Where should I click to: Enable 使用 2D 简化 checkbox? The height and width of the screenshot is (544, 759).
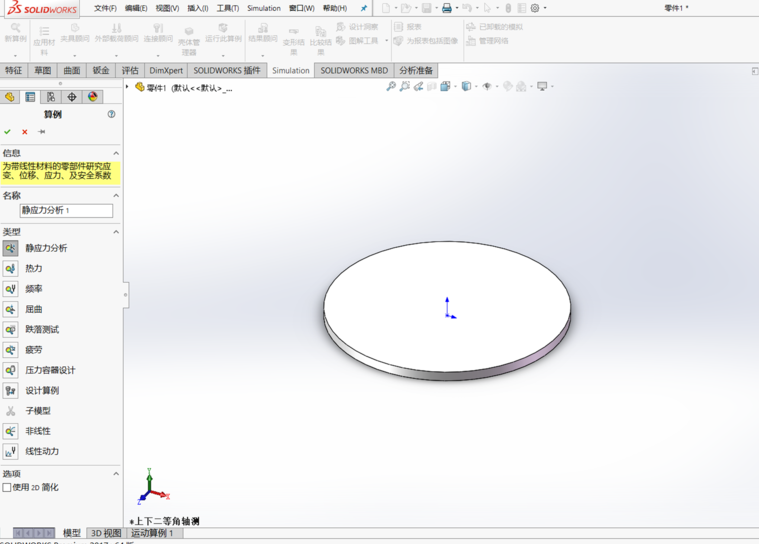point(7,487)
